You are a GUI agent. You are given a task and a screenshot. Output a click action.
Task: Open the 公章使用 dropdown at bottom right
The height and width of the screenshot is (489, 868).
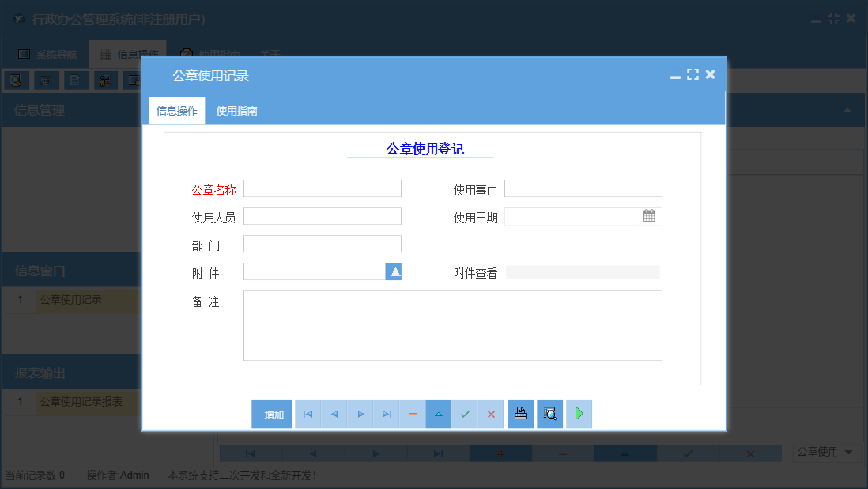pos(826,452)
